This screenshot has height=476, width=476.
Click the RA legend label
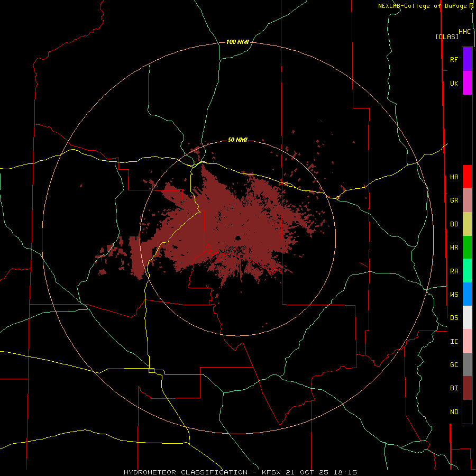tap(454, 271)
